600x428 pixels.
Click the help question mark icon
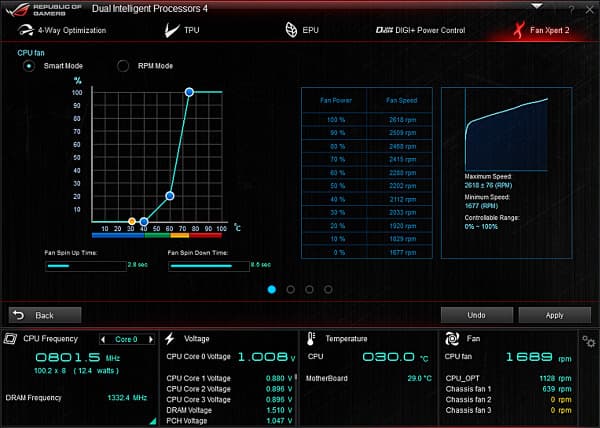tap(572, 10)
